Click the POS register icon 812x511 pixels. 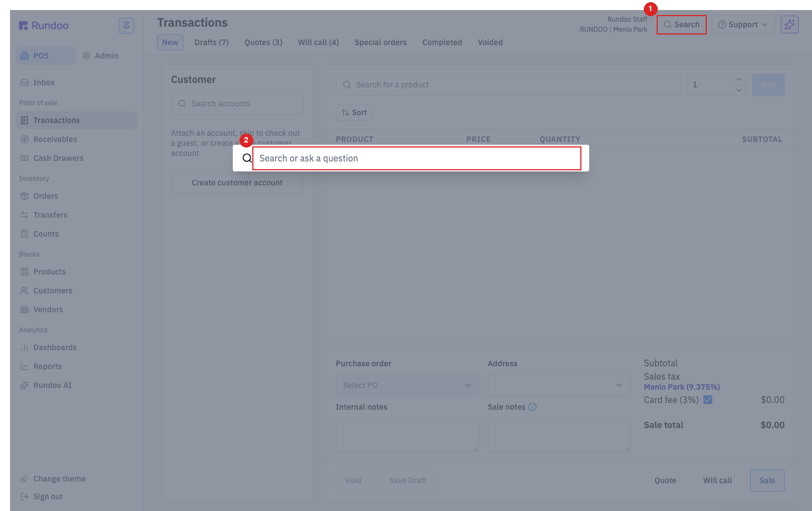click(25, 56)
